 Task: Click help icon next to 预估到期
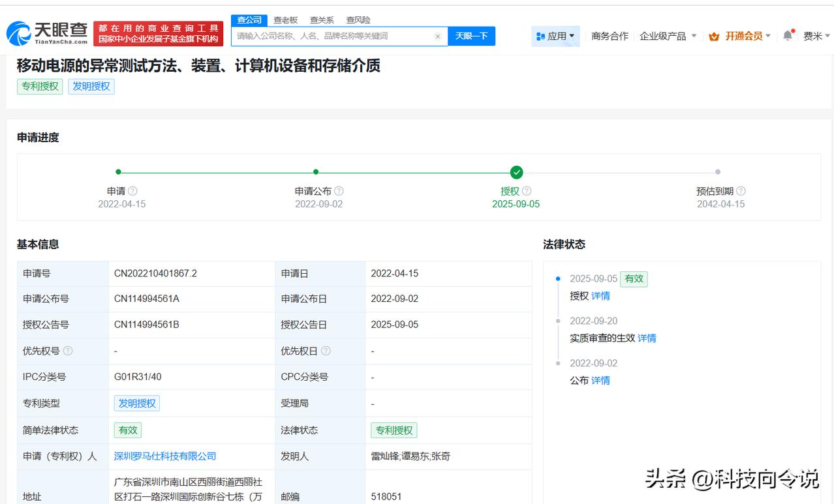741,191
